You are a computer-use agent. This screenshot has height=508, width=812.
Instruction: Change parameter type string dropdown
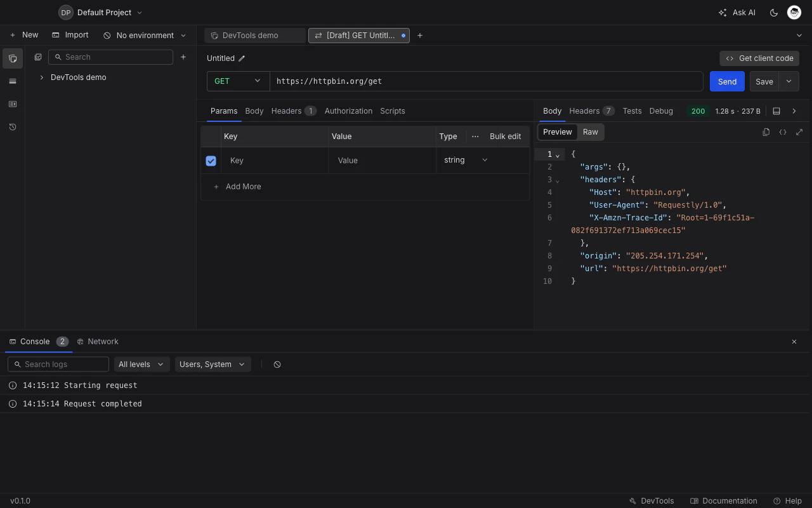(x=466, y=160)
